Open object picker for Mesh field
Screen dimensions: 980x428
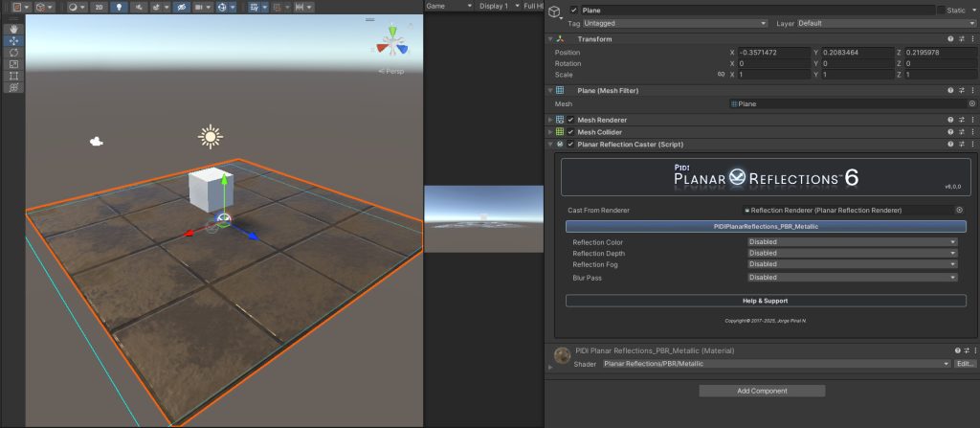[972, 103]
